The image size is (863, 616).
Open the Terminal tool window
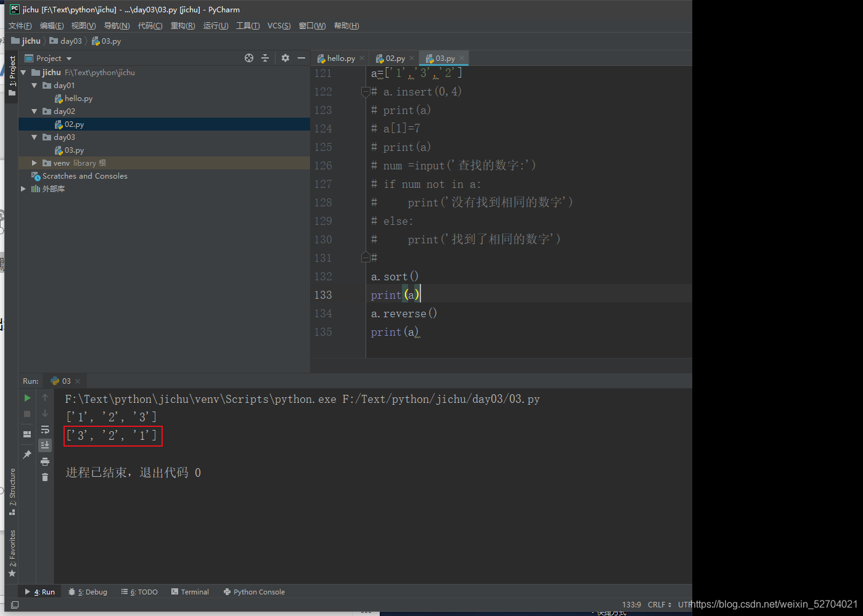[190, 592]
